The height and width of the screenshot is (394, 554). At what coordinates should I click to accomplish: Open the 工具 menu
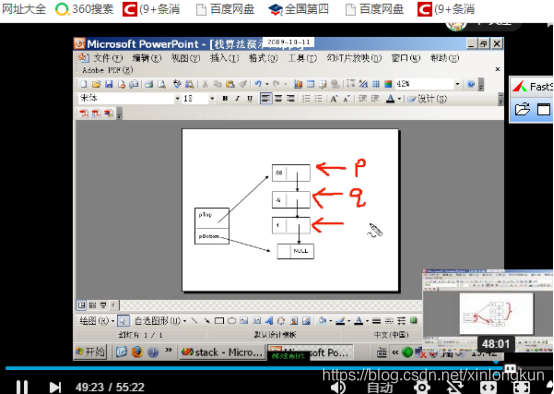(302, 58)
